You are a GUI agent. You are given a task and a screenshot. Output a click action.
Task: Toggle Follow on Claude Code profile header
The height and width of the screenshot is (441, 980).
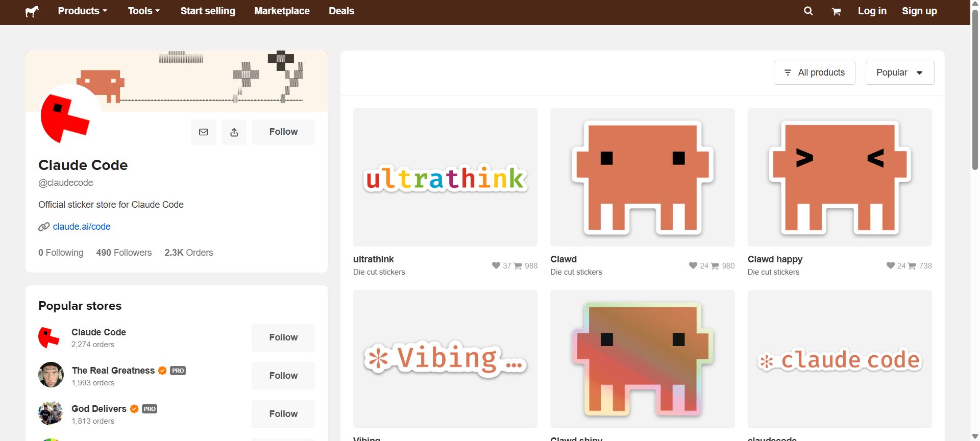click(283, 132)
